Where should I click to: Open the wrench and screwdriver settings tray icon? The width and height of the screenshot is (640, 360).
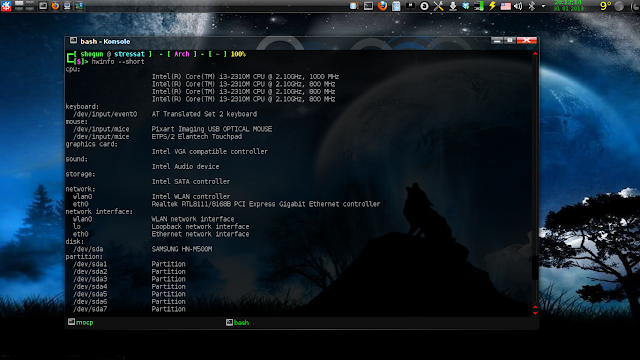tap(438, 6)
